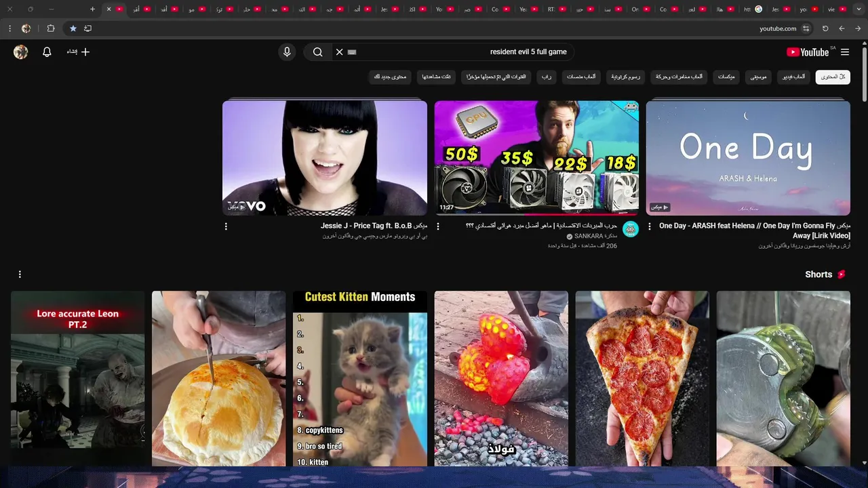
Task: Select the recently uploaded channels chip
Action: point(496,77)
